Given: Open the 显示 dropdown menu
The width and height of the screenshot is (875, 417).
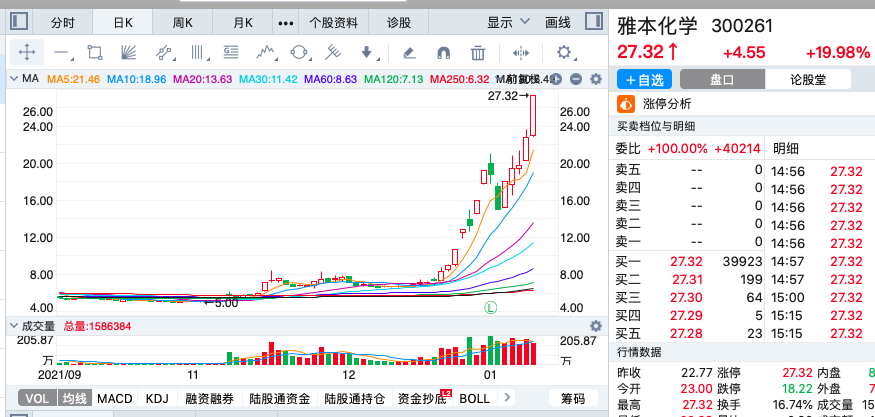Looking at the screenshot, I should coord(508,22).
